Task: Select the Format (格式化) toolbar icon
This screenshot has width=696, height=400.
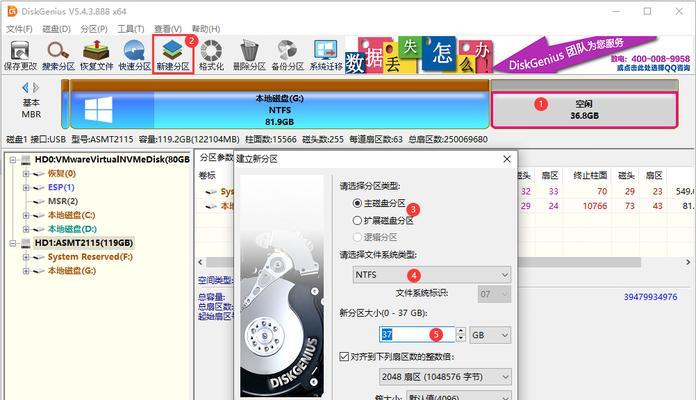Action: click(x=211, y=55)
